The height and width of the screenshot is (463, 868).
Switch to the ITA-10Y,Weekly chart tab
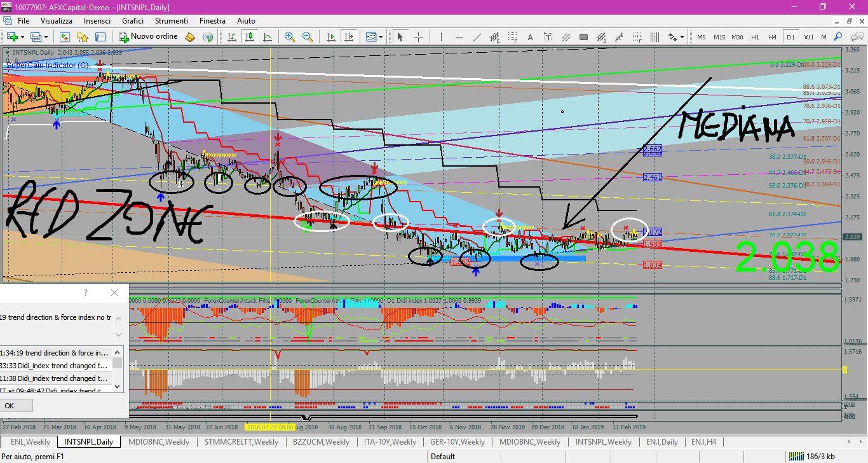coord(390,442)
